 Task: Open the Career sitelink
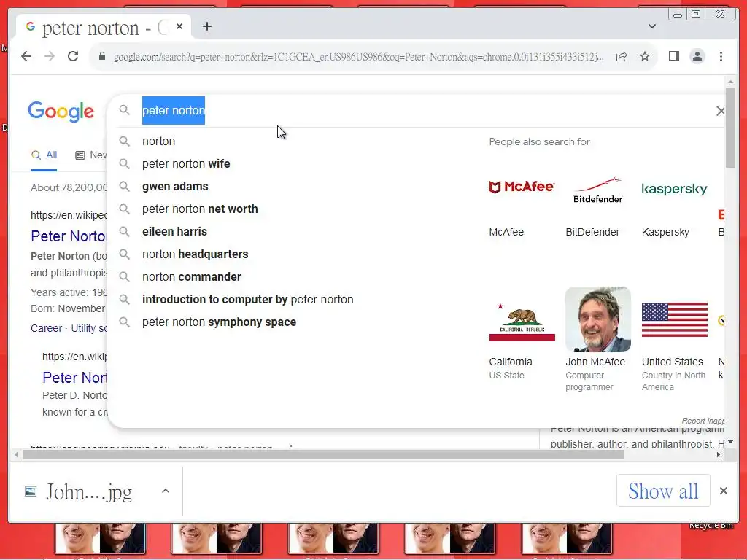coord(46,329)
